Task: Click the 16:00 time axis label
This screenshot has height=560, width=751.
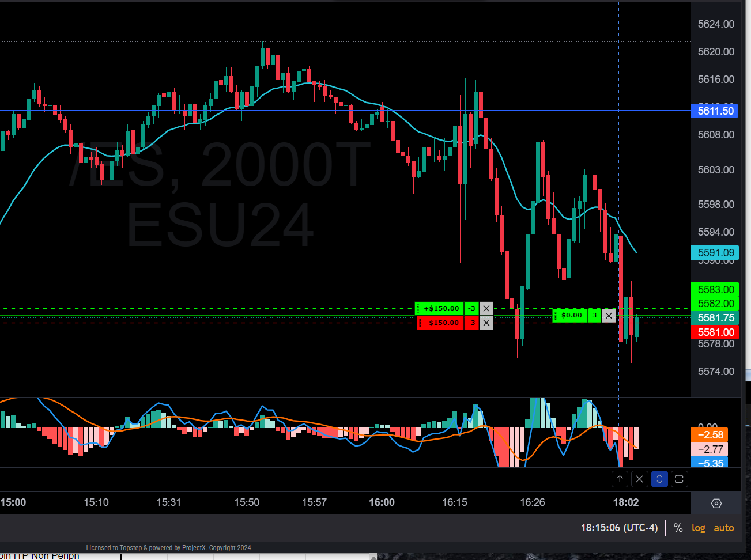Action: click(x=382, y=502)
